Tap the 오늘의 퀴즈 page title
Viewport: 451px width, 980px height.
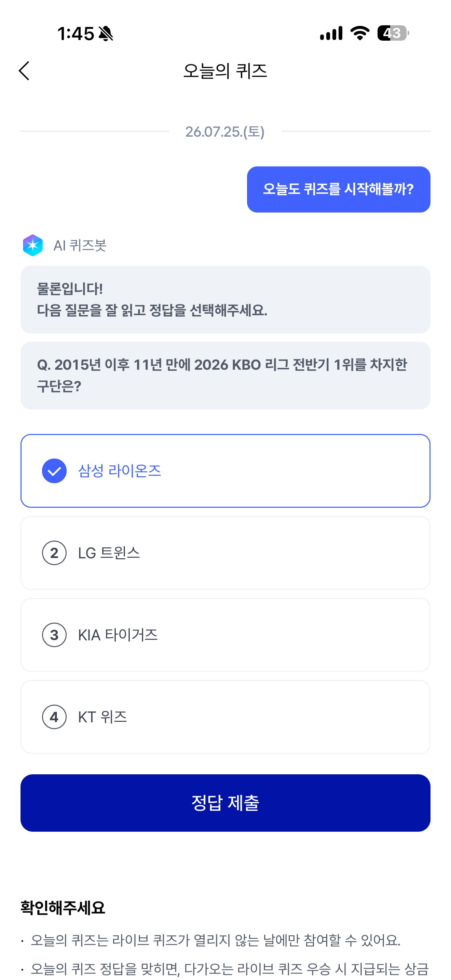click(x=225, y=71)
